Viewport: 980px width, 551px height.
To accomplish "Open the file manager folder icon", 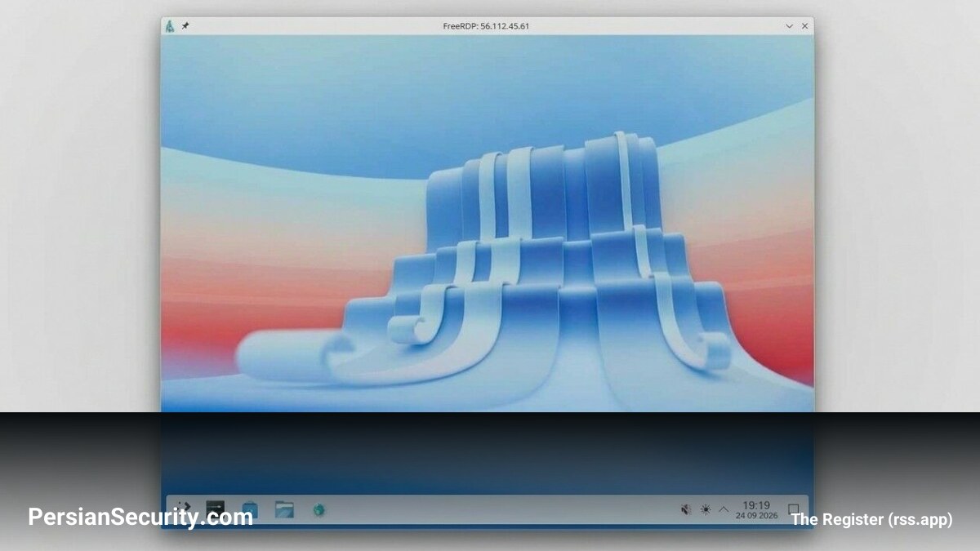I will tap(284, 509).
